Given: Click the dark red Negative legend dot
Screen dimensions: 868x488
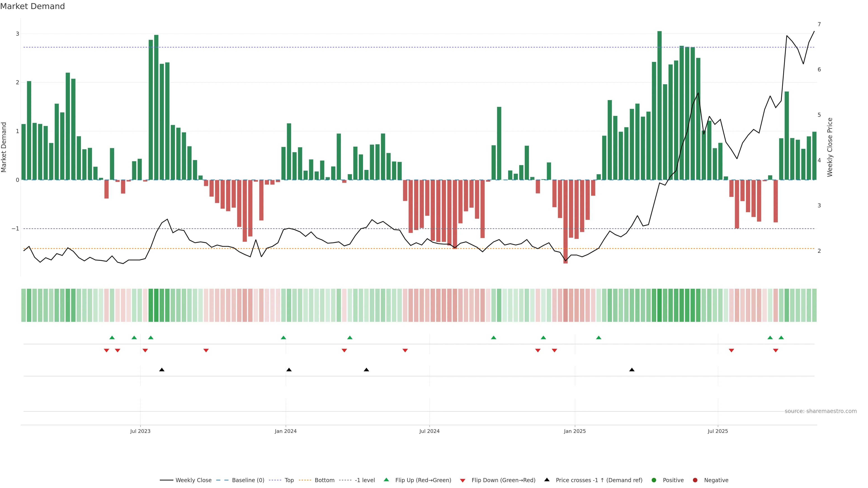Looking at the screenshot, I should click(695, 480).
